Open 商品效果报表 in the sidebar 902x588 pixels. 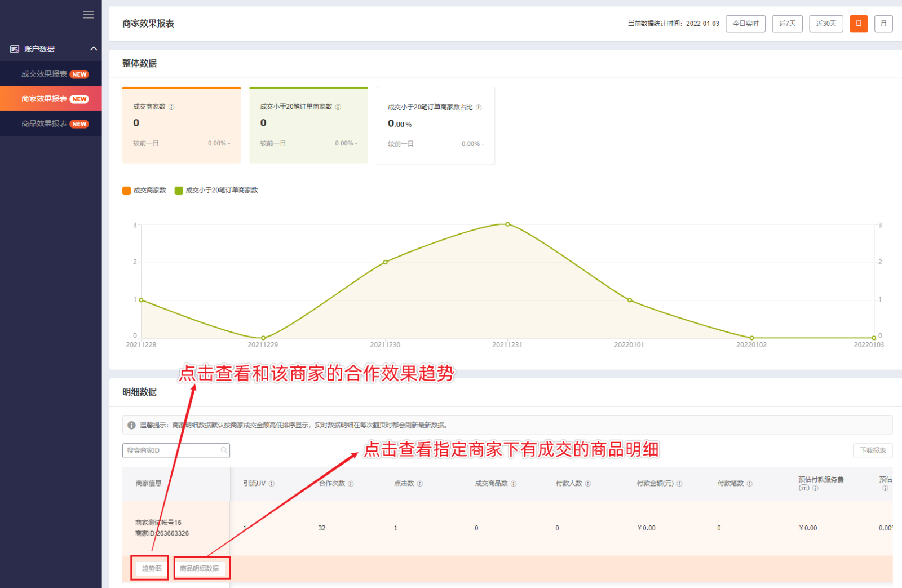click(45, 123)
